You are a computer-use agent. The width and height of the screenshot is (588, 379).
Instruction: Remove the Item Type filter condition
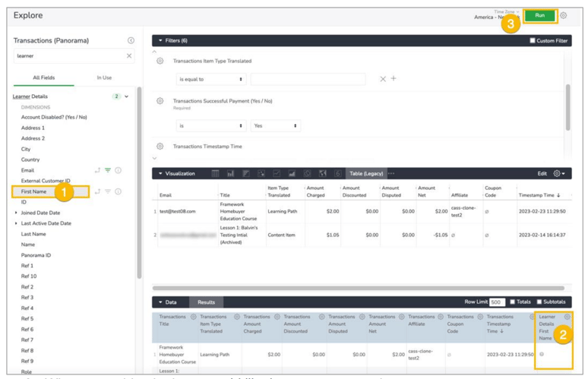click(x=383, y=79)
